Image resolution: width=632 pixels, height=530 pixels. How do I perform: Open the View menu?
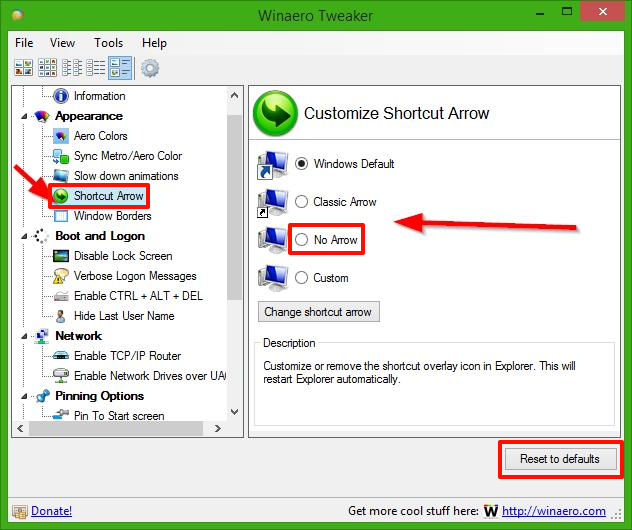coord(62,43)
